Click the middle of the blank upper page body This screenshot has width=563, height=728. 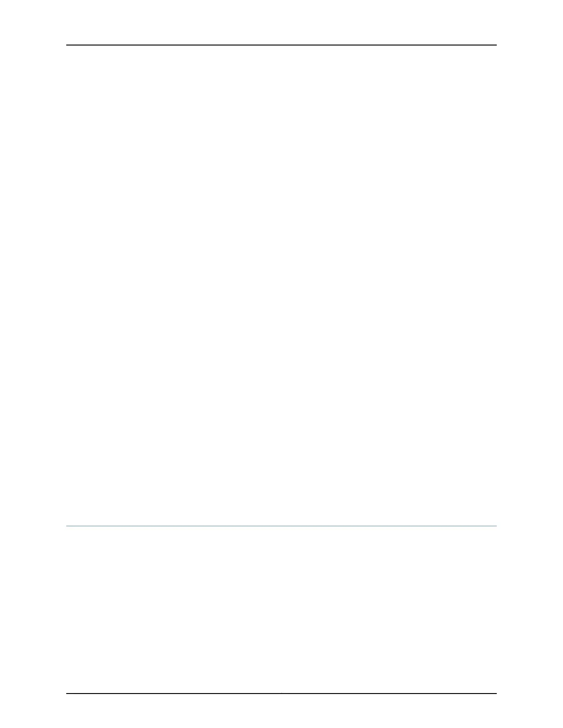point(281,285)
